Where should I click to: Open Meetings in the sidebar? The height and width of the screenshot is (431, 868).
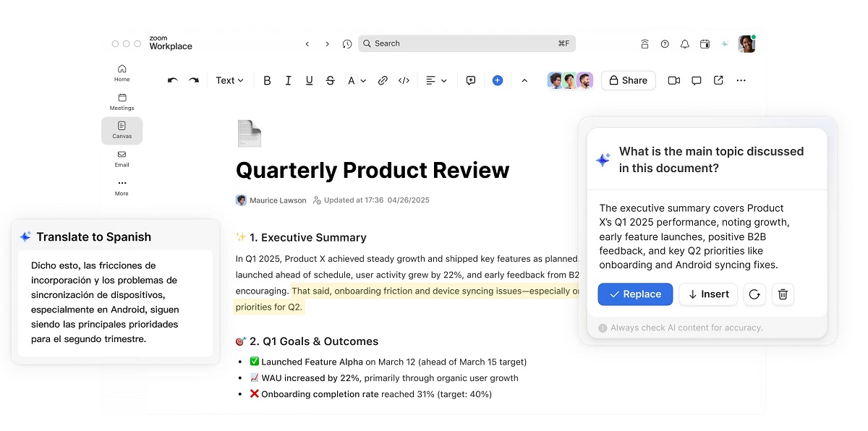click(x=122, y=102)
